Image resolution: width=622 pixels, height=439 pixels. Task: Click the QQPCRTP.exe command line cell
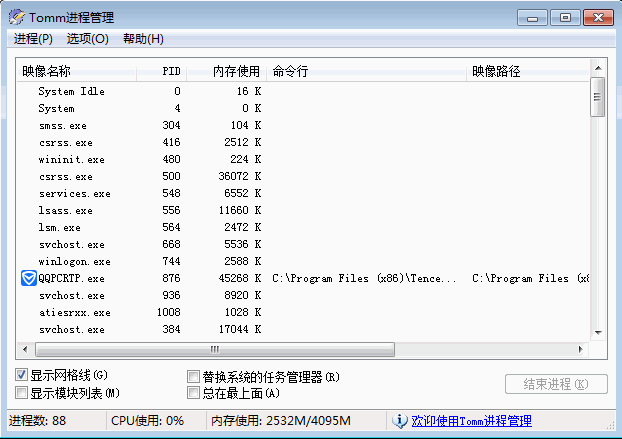coord(364,278)
